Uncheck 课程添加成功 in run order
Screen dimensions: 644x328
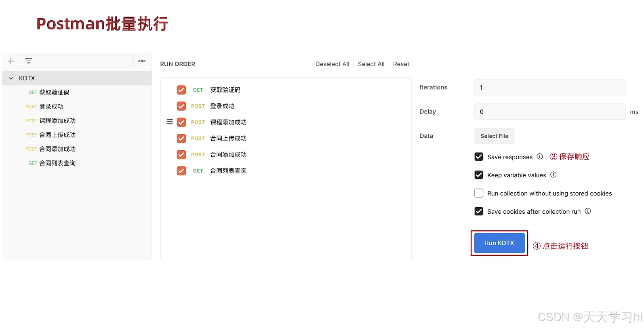181,122
